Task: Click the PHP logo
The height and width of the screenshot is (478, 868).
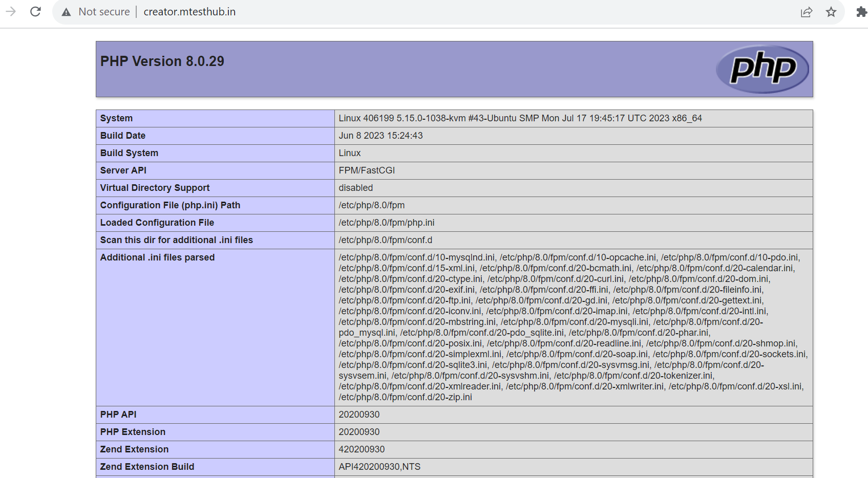Action: (762, 69)
